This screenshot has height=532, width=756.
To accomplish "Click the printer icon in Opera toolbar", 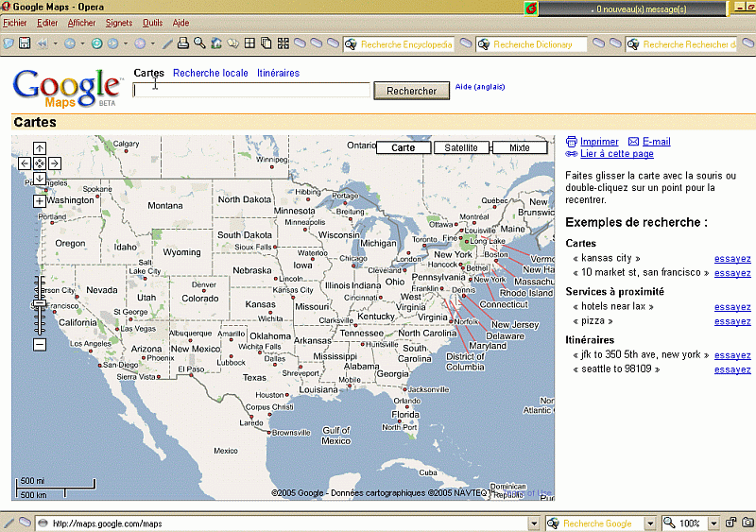I will point(183,43).
